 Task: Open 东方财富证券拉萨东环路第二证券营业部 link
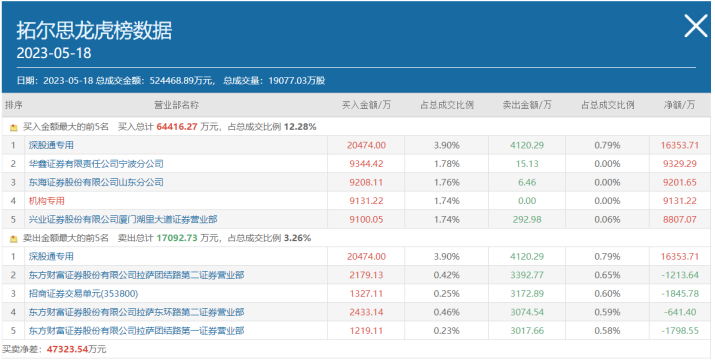(x=136, y=312)
